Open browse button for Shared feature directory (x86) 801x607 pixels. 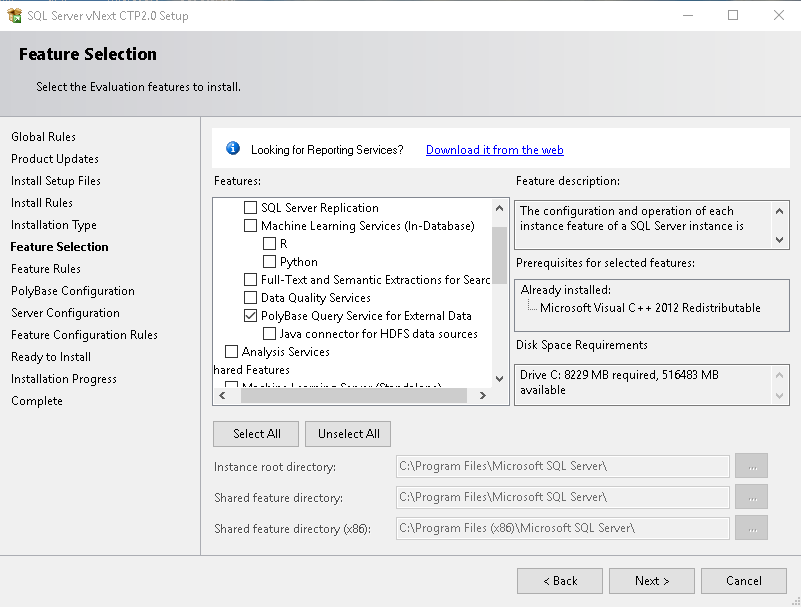(x=751, y=528)
